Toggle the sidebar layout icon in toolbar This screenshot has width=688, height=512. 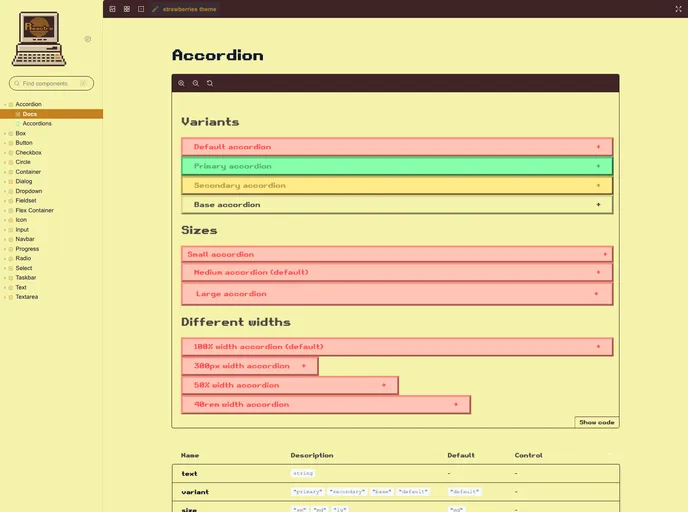pos(112,9)
